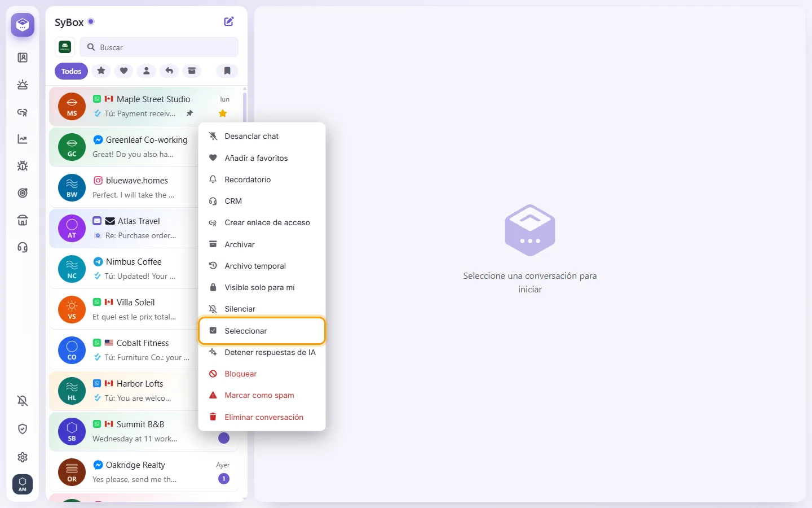This screenshot has width=812, height=508.
Task: Toggle Detener respuestas de IA
Action: pos(262,352)
